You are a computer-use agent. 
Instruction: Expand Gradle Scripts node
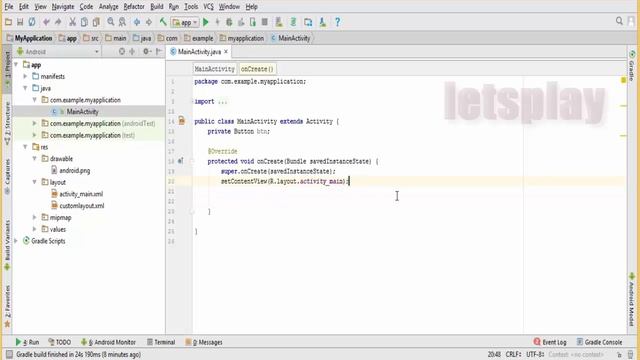coord(16,241)
